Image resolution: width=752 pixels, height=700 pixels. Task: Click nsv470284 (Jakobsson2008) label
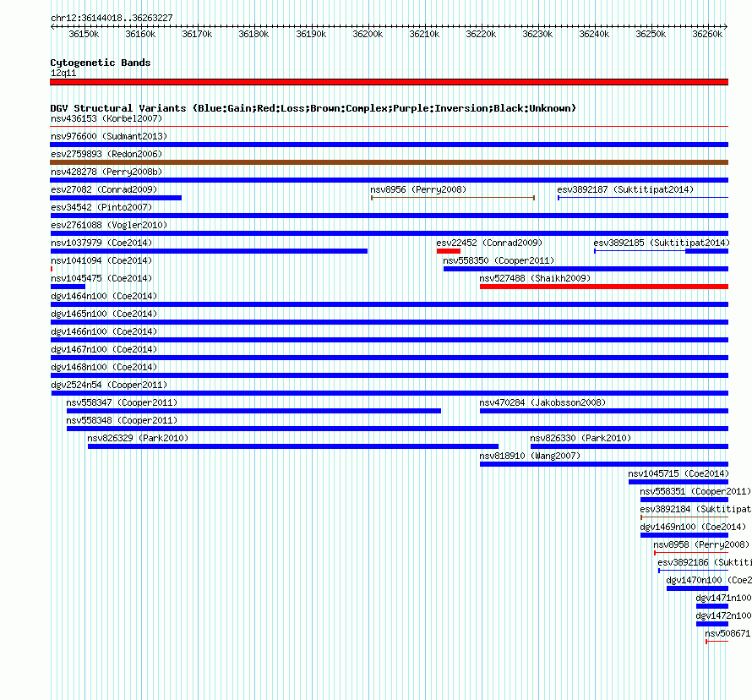542,402
